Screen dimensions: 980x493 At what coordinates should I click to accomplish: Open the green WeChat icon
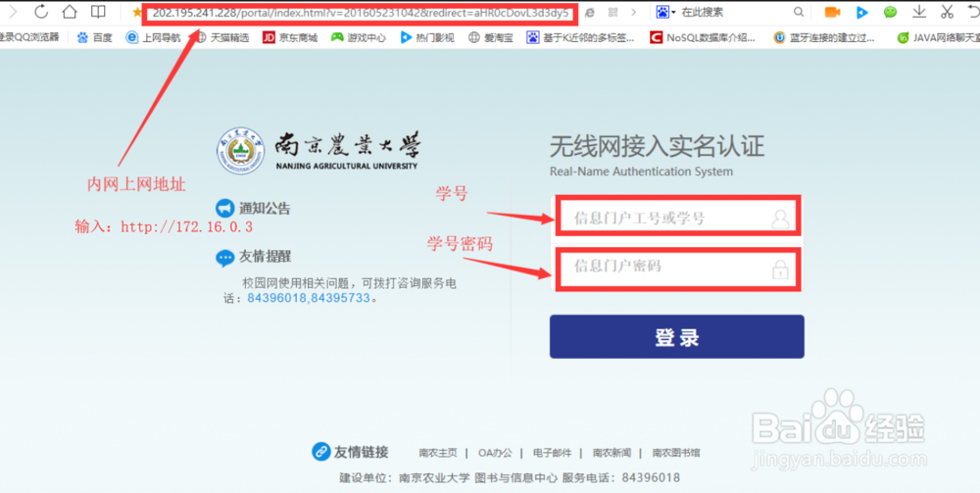click(891, 12)
